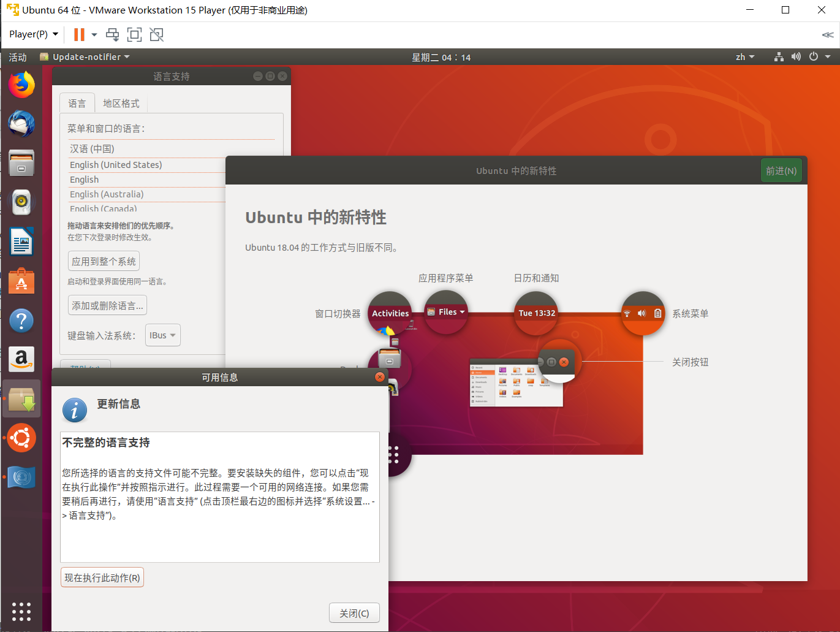Image resolution: width=840 pixels, height=632 pixels.
Task: Select English (United States) language row
Action: pyautogui.click(x=147, y=165)
